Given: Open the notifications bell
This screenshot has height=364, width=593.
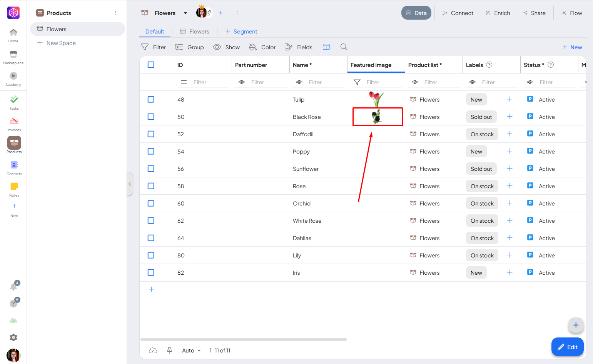Looking at the screenshot, I should click(13, 287).
